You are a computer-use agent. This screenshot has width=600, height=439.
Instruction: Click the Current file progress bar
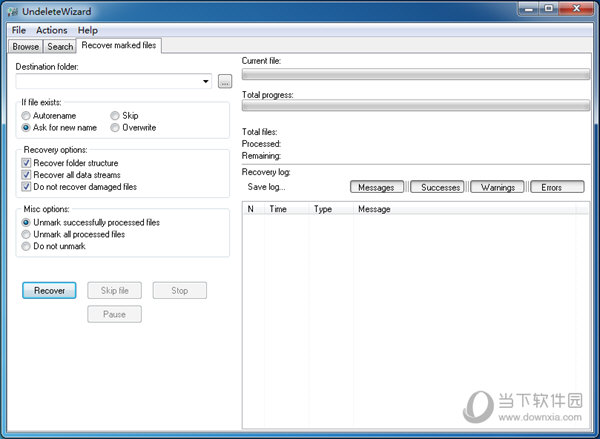416,74
